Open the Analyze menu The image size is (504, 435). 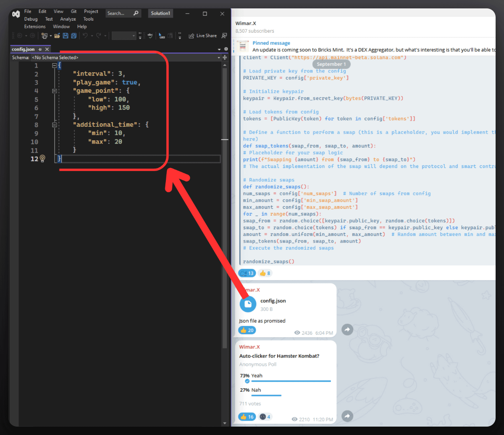(x=68, y=19)
